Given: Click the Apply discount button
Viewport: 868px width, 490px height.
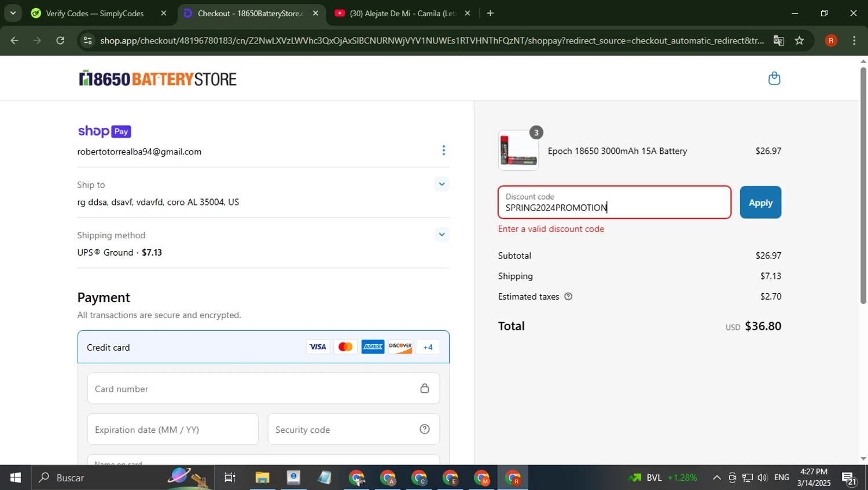Looking at the screenshot, I should 760,202.
